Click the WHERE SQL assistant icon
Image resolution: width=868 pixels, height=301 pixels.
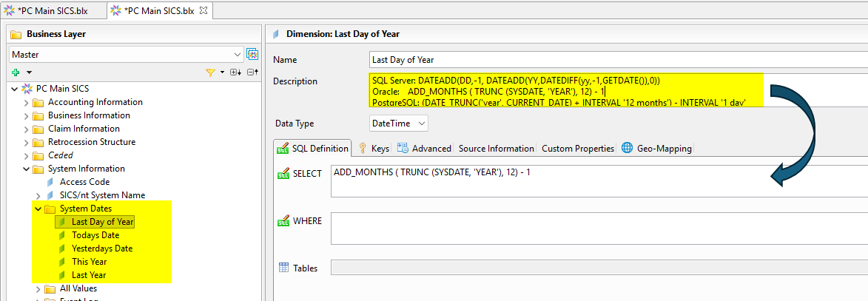[x=283, y=221]
